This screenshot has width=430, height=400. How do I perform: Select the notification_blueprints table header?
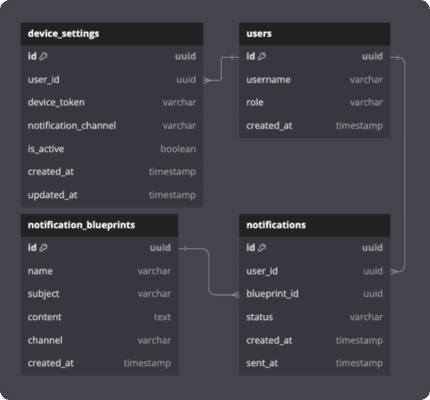(x=99, y=225)
